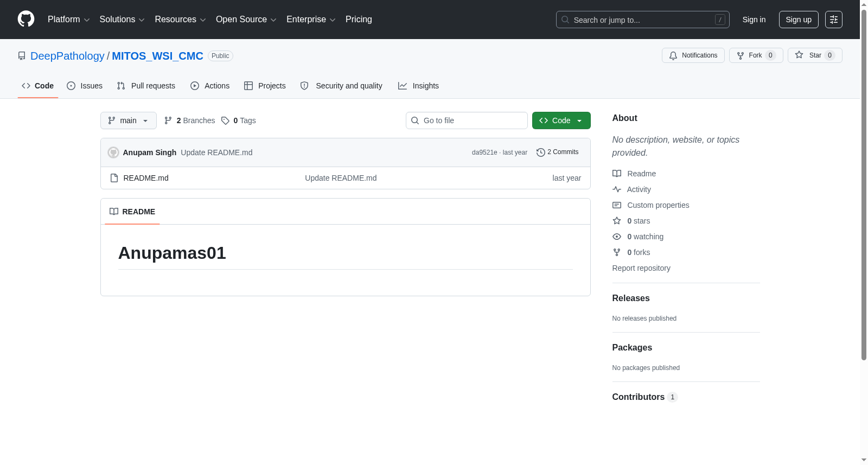Click the README.md file icon

114,178
